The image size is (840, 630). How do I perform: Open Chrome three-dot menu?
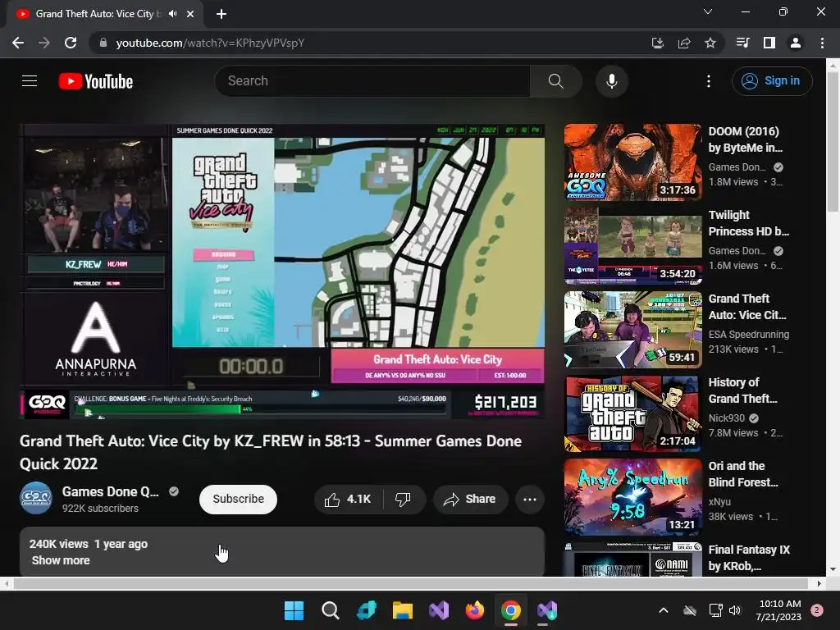(822, 43)
